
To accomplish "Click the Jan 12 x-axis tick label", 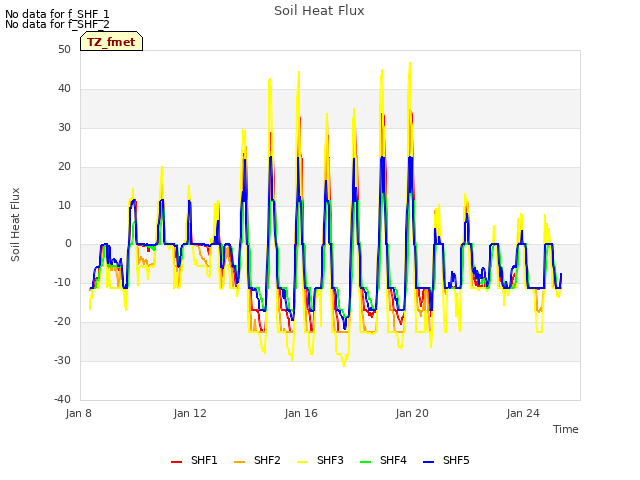I will (x=190, y=413).
